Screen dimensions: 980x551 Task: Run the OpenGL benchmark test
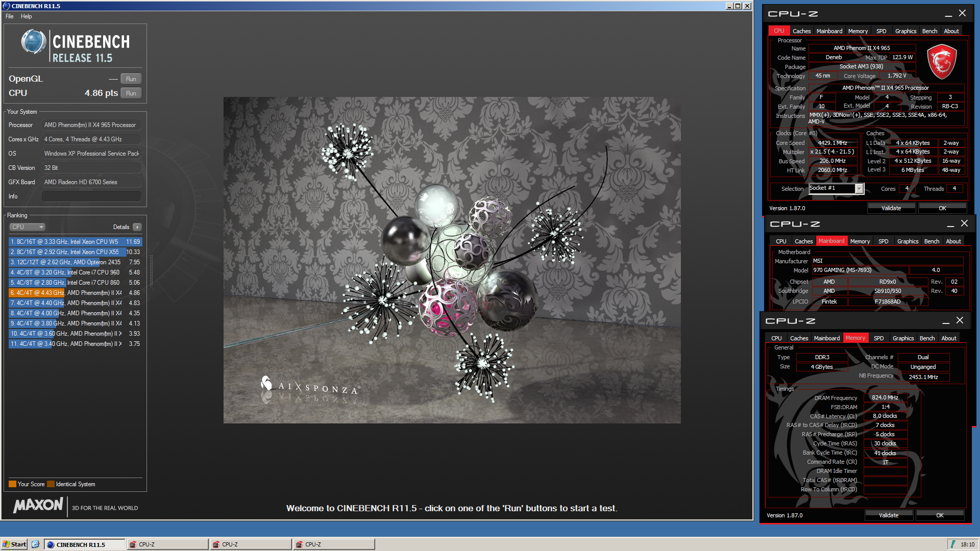pyautogui.click(x=131, y=79)
